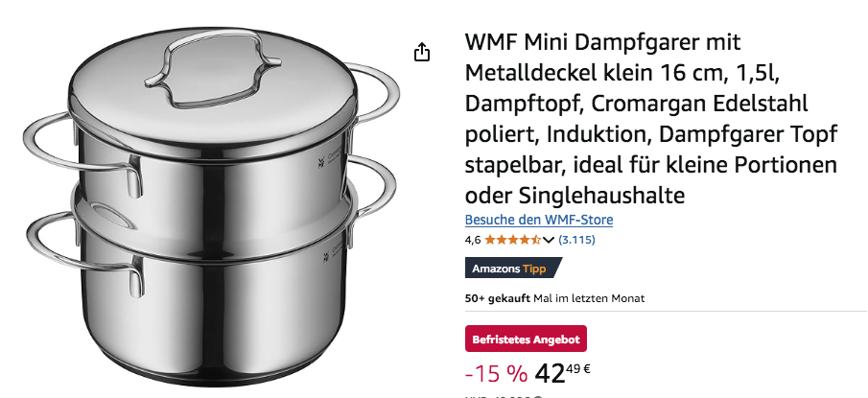This screenshot has width=868, height=398.
Task: Click the half-filled fifth rating star
Action: click(x=535, y=240)
